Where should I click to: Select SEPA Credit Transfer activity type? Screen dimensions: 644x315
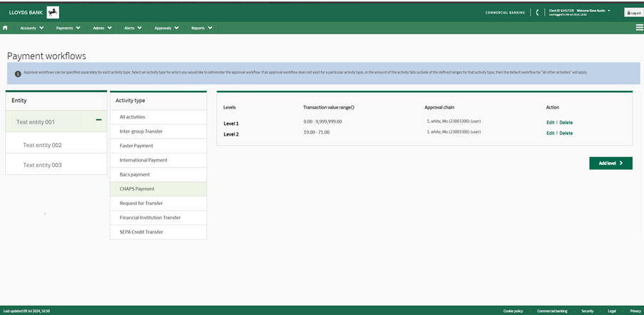click(x=158, y=232)
